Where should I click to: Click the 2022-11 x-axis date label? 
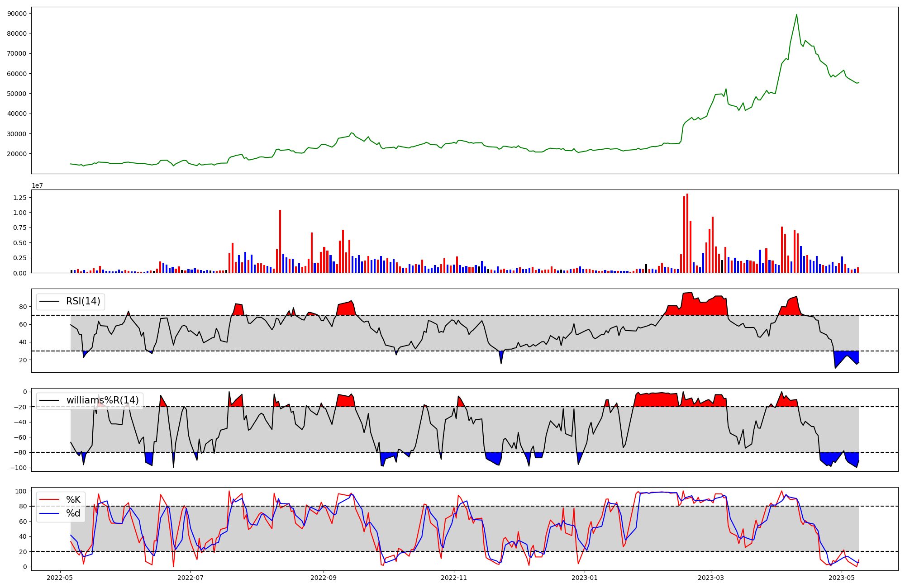(454, 578)
